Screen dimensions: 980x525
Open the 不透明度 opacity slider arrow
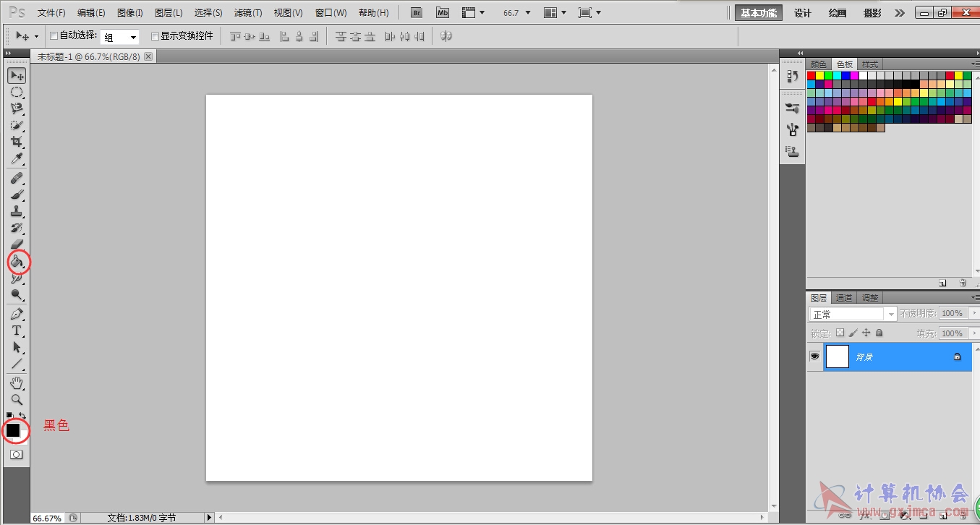point(973,313)
